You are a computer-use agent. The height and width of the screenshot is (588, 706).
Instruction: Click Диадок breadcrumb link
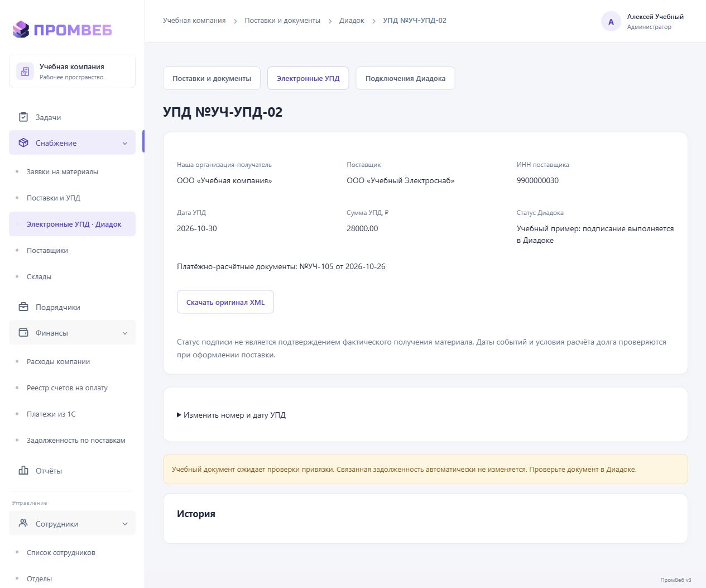point(352,21)
